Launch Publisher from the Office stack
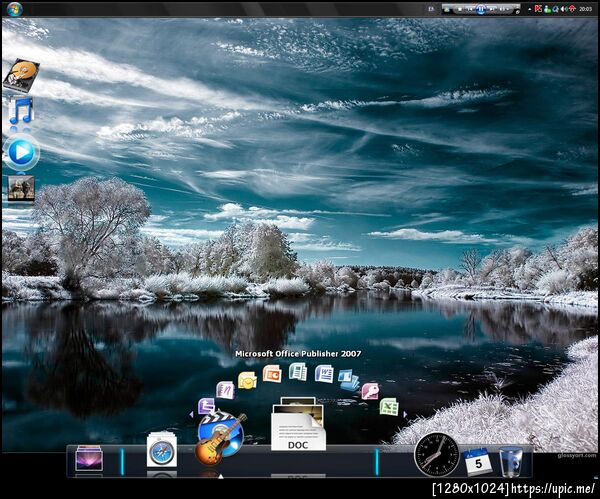Viewport: 600px width, 499px height. (298, 372)
